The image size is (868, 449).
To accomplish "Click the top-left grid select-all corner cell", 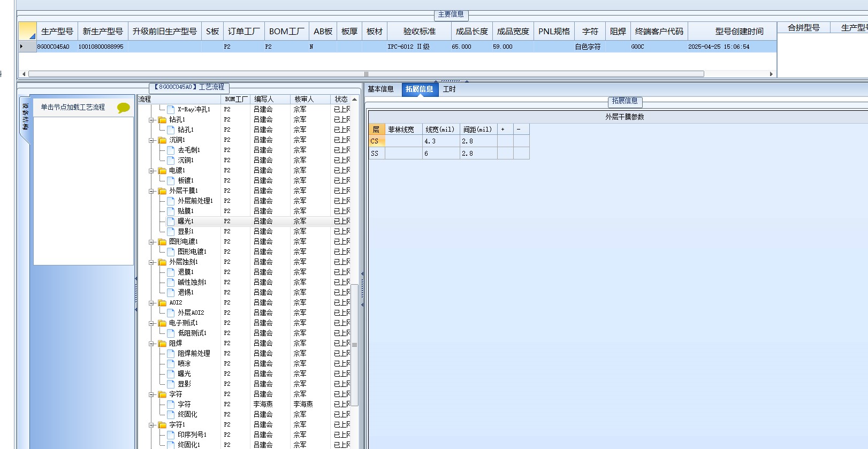I will click(27, 32).
